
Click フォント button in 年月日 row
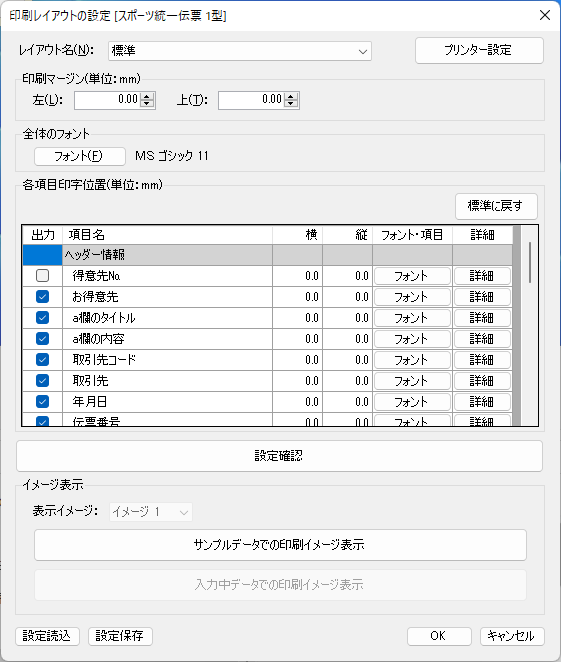tap(412, 402)
